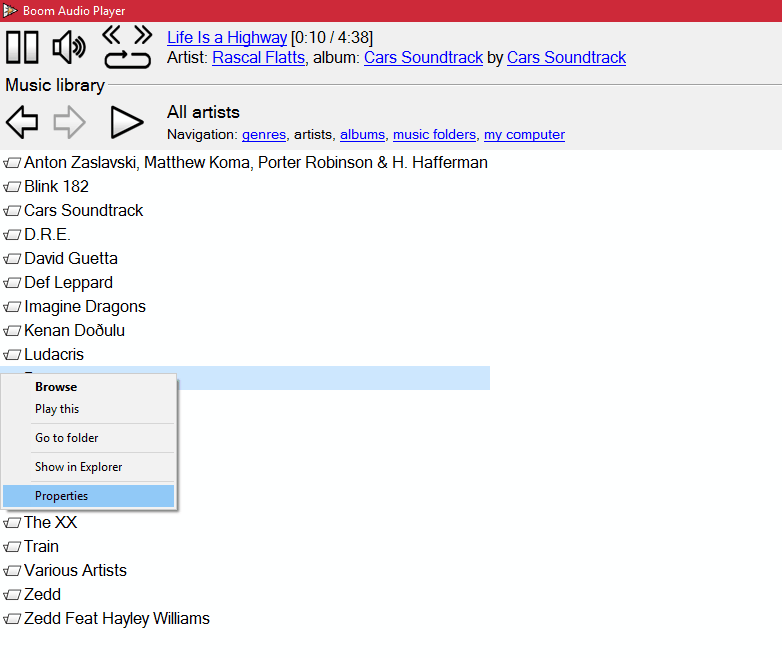The image size is (782, 658).
Task: Open the Life Is a Highway song link
Action: point(227,37)
